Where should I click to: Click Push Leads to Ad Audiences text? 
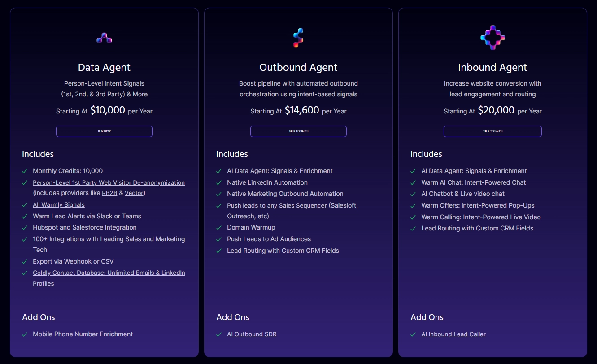(x=269, y=239)
